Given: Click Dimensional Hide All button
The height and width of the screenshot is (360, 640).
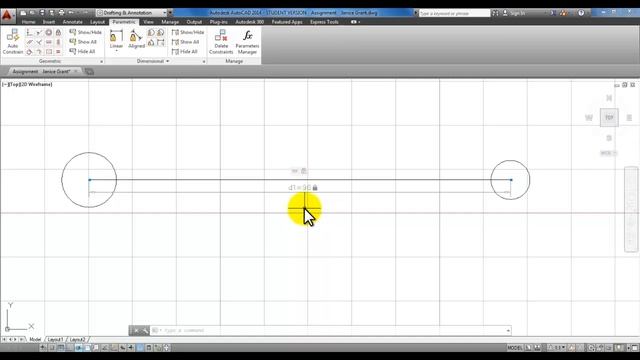Looking at the screenshot, I should pos(185,52).
